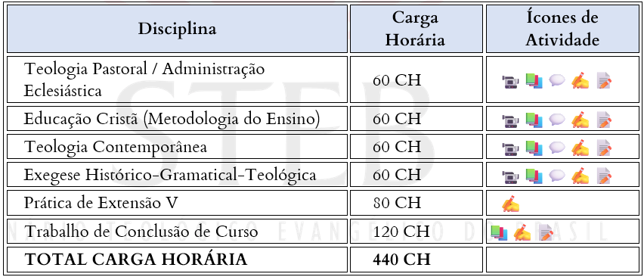This screenshot has height=277, width=644.
Task: Click the writing hand icon in Trabalho de Conclusão row
Action: [x=522, y=232]
